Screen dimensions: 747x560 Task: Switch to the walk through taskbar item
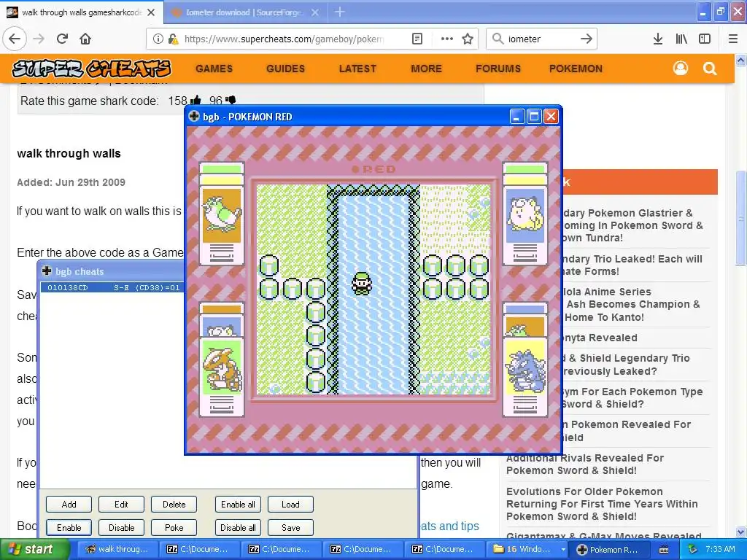[x=117, y=550]
